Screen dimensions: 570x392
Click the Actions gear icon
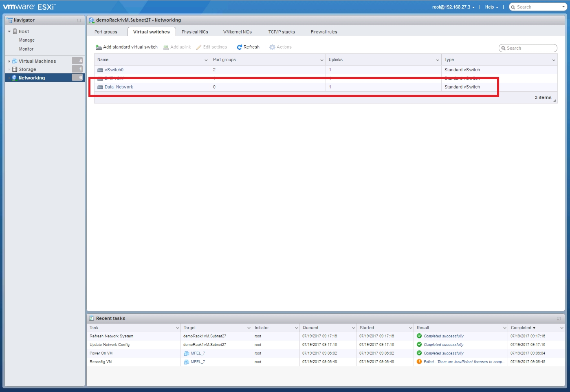(272, 47)
